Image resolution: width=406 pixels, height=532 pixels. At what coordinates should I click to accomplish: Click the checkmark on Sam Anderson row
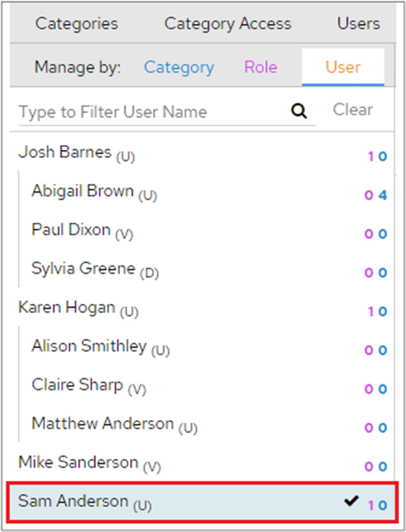[351, 501]
